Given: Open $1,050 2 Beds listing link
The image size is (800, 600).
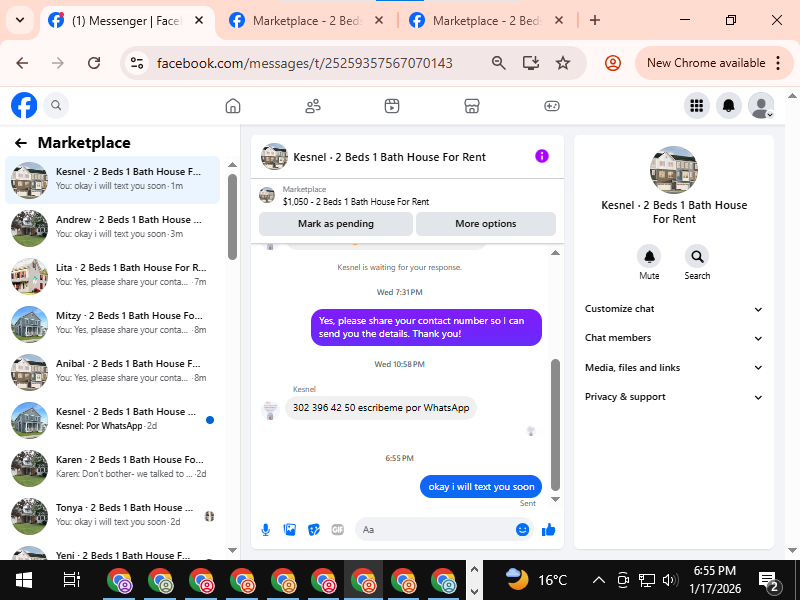Looking at the screenshot, I should click(x=356, y=202).
